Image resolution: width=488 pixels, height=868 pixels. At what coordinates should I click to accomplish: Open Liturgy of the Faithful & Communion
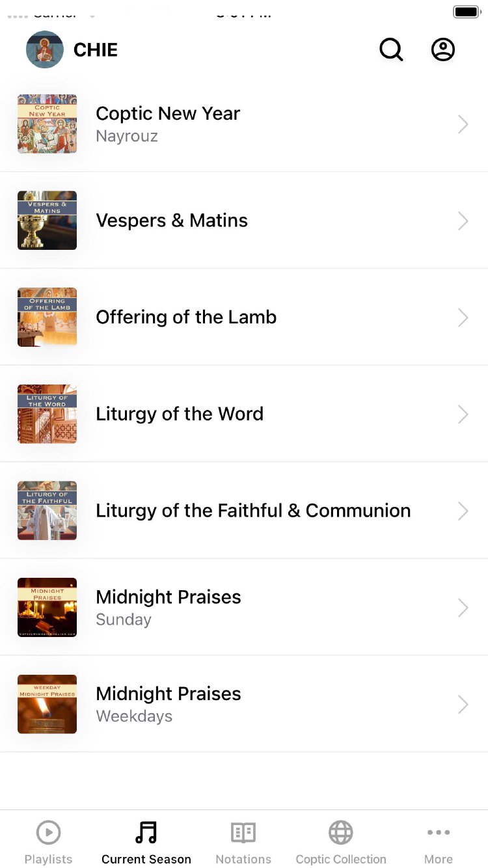[x=253, y=511]
